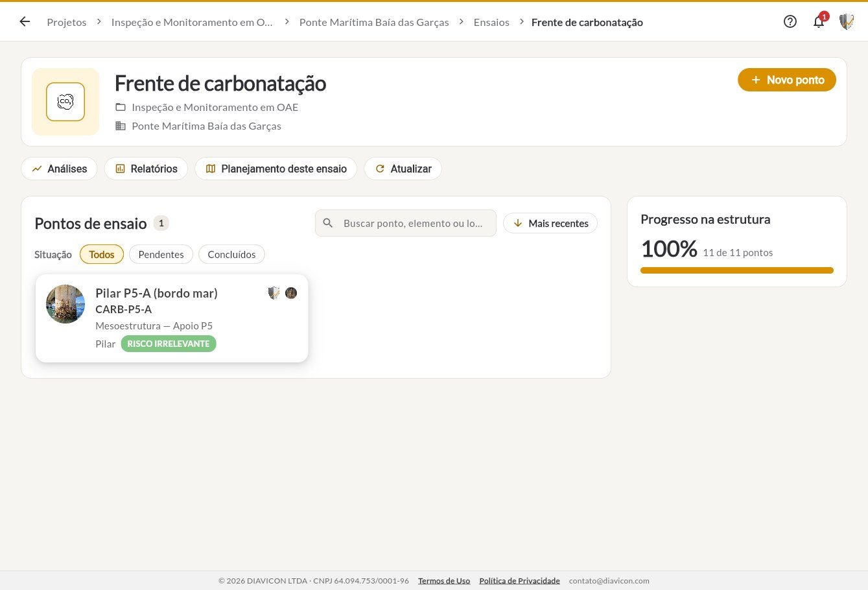Screen dimensions: 868x590
Task: Click the contato@diavicon.com email in footer
Action: 609,581
